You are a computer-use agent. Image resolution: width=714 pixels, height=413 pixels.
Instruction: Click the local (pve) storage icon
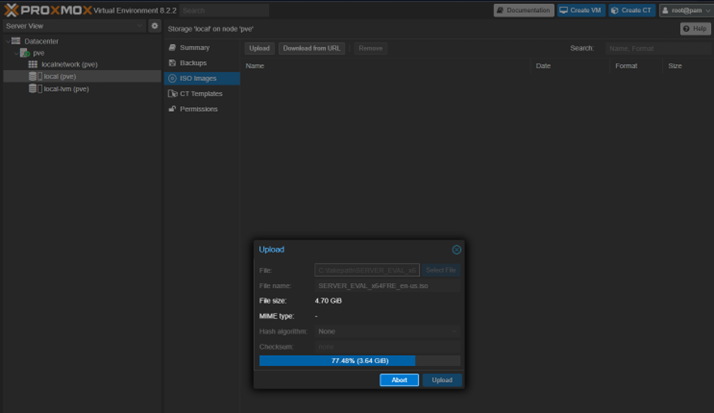tap(35, 76)
